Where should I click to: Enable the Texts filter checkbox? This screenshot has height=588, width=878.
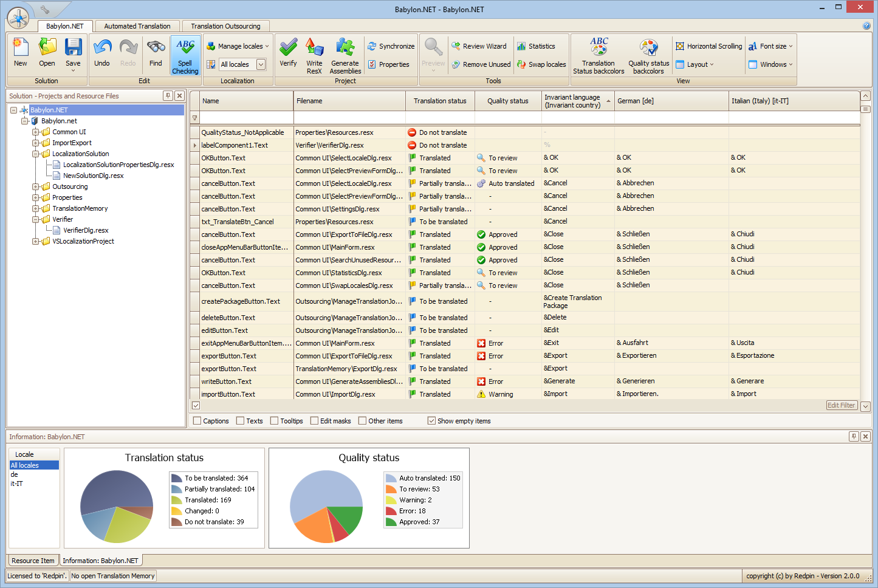click(240, 420)
